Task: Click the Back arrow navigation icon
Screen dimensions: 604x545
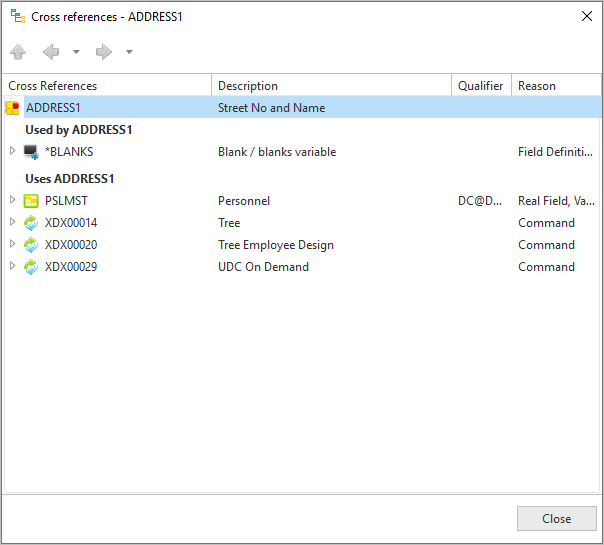Action: [51, 52]
